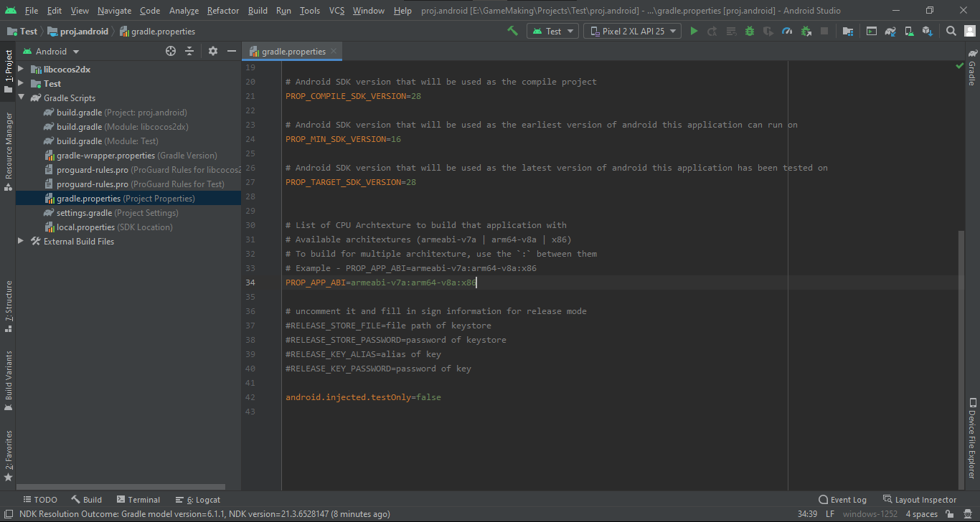The image size is (980, 522).
Task: Expand the libcocos2dx tree node
Action: coord(21,70)
